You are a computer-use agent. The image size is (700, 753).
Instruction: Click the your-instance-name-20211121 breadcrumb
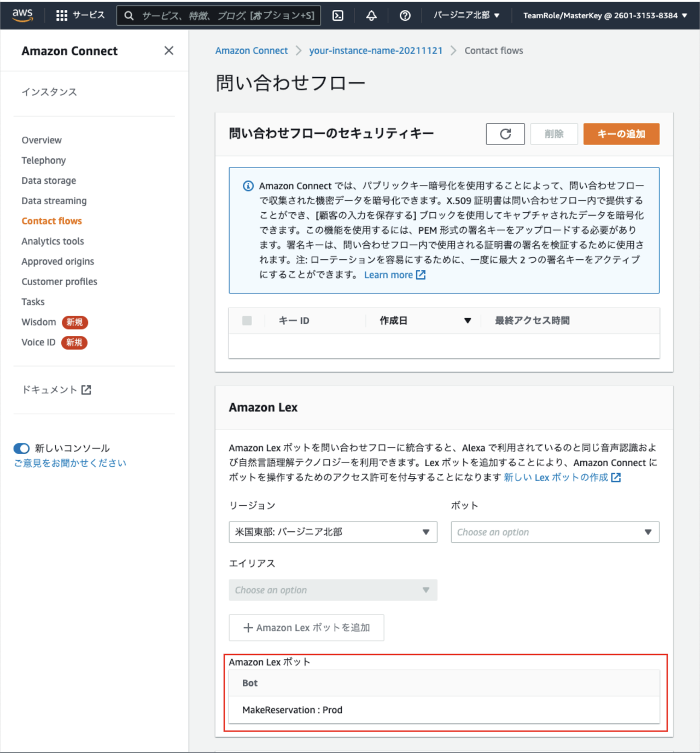click(376, 50)
